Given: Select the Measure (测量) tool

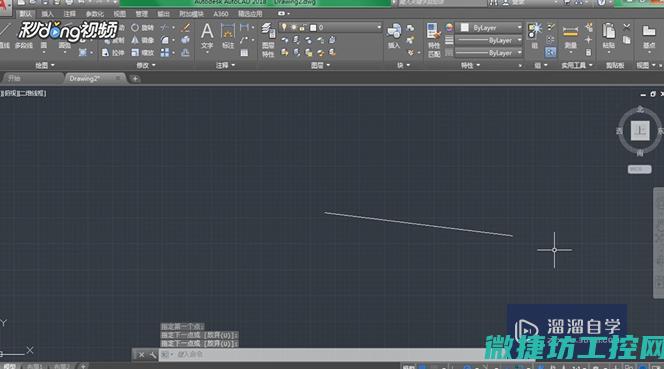Looking at the screenshot, I should point(570,37).
